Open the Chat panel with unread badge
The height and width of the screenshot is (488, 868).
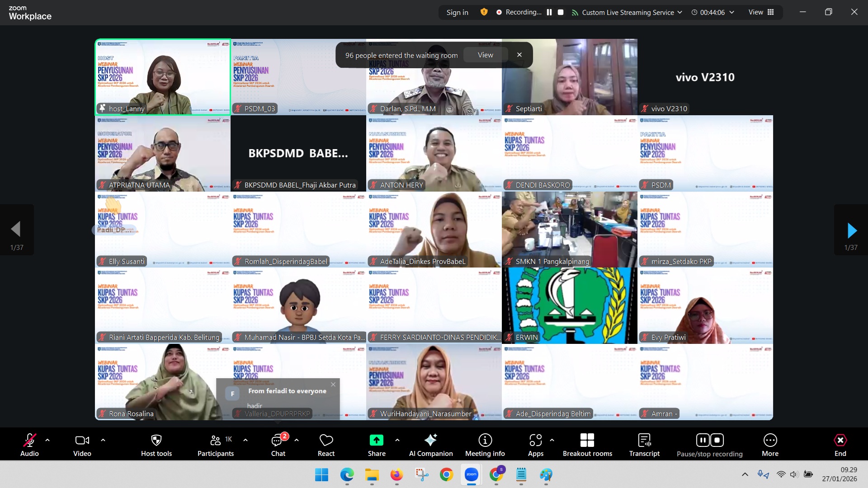coord(278,441)
